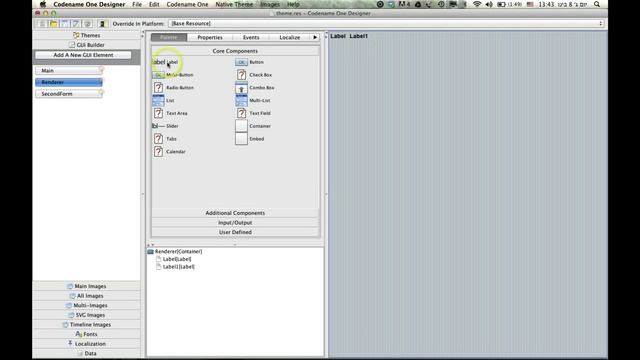Viewport: 640px width, 360px height.
Task: Expand the Additional Components section
Action: (x=235, y=213)
